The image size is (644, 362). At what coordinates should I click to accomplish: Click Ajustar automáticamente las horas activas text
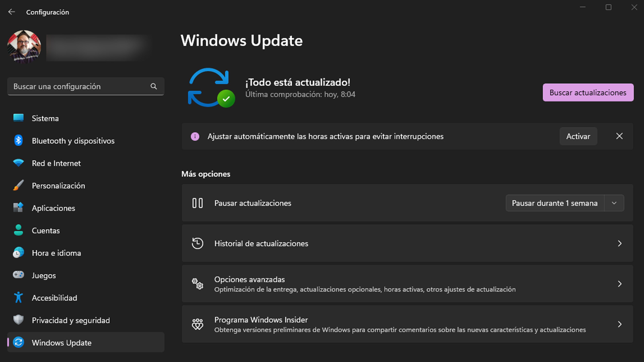tap(325, 136)
